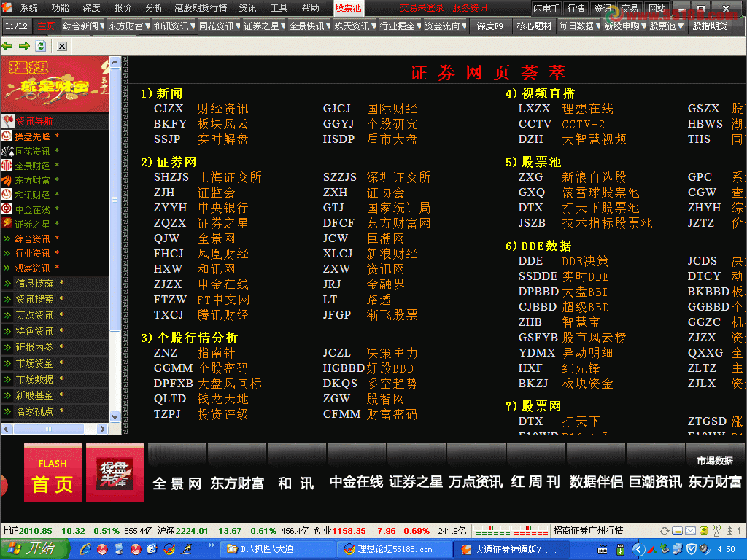Refresh the embedded browser page
This screenshot has width=747, height=560.
click(41, 46)
